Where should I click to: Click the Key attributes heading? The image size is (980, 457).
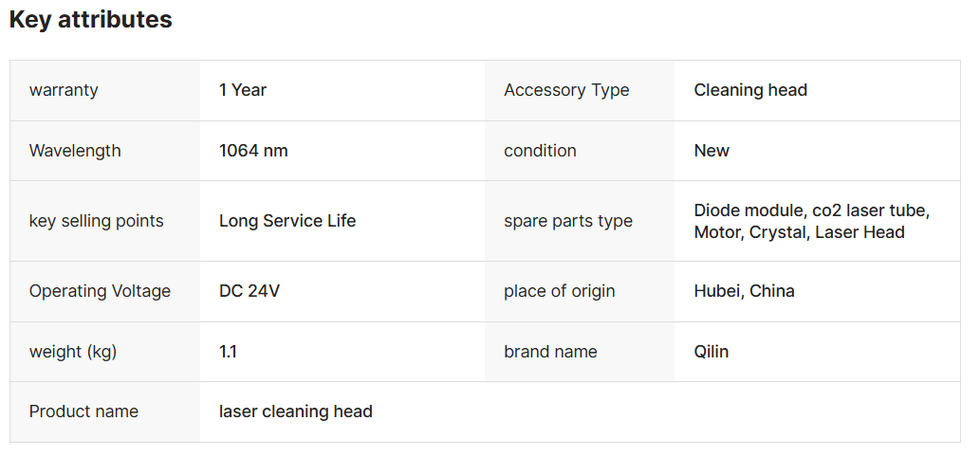91,19
